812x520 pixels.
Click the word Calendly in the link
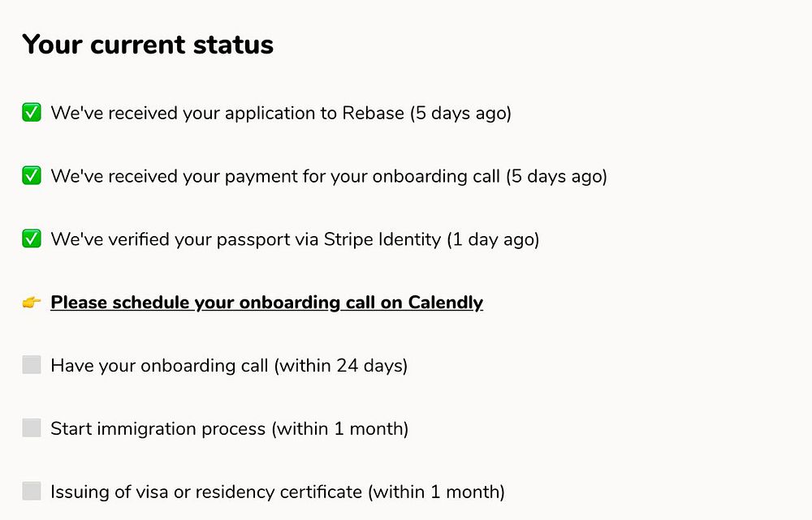(x=445, y=303)
